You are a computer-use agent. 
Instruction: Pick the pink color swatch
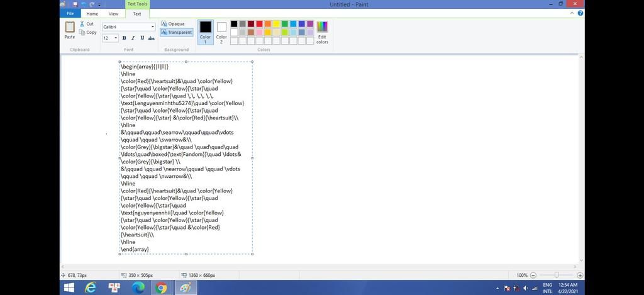pyautogui.click(x=259, y=32)
